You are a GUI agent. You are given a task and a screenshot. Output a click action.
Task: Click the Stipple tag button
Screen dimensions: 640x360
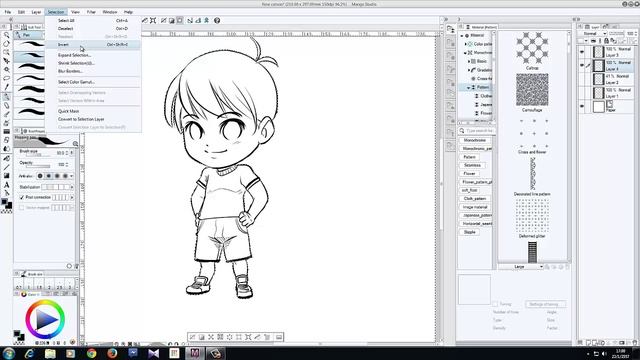469,232
